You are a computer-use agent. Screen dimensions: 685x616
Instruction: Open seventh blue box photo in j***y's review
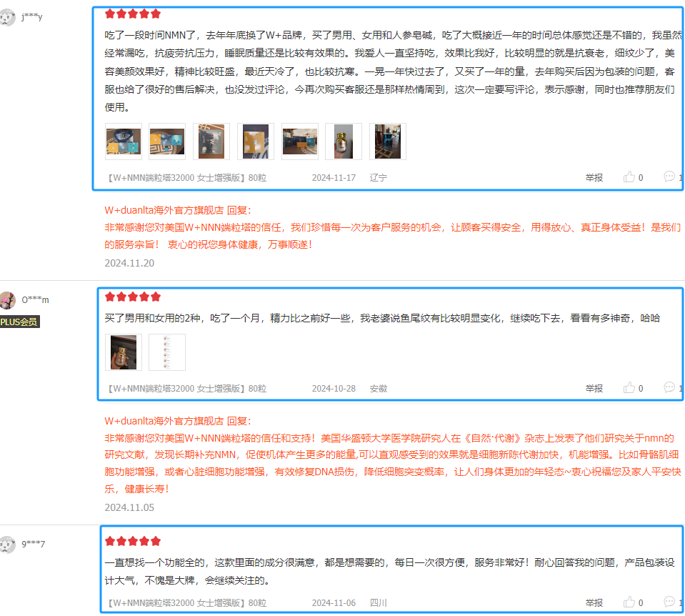388,141
